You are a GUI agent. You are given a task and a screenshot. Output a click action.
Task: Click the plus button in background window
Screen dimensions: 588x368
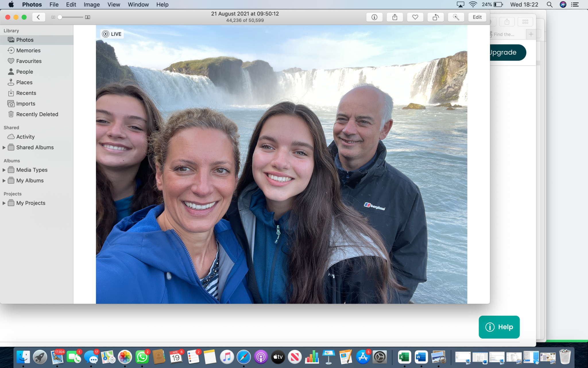531,34
